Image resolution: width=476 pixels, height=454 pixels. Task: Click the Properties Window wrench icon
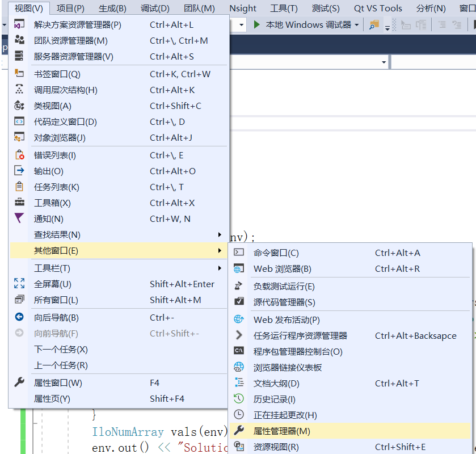pos(19,382)
